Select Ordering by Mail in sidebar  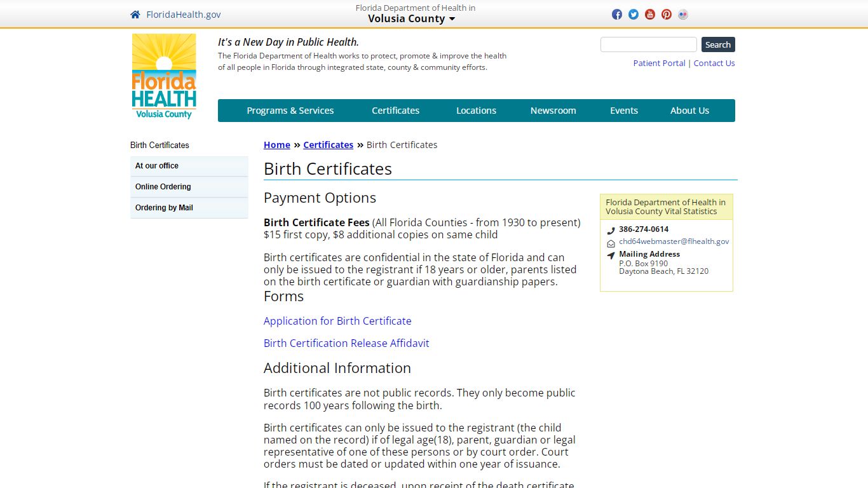(x=189, y=208)
